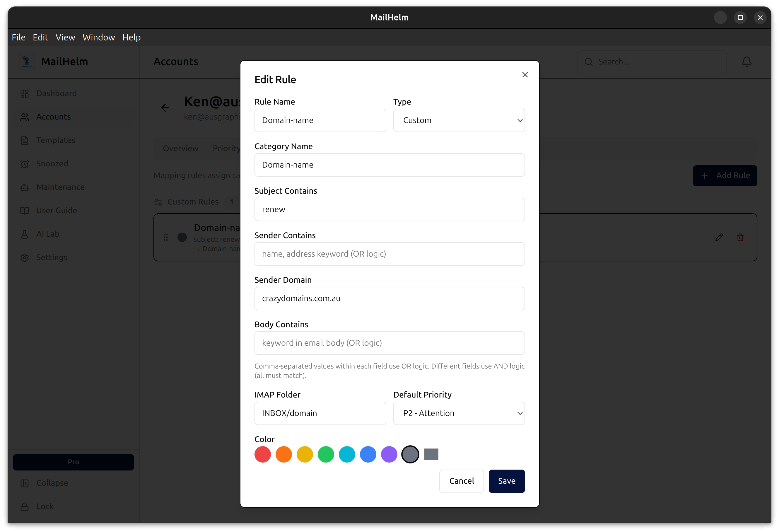Click the notification bell icon
This screenshot has height=532, width=779.
(x=746, y=62)
